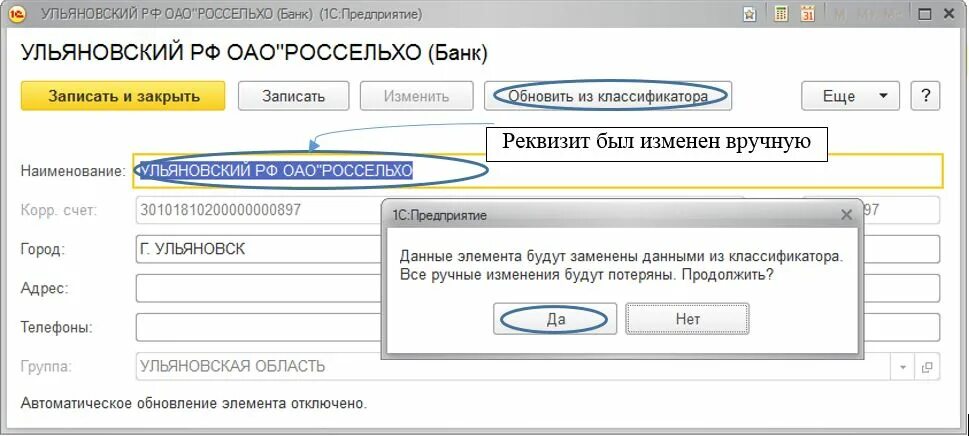Expand the Группа dropdown list
Image resolution: width=969 pixels, height=436 pixels.
pos(903,367)
